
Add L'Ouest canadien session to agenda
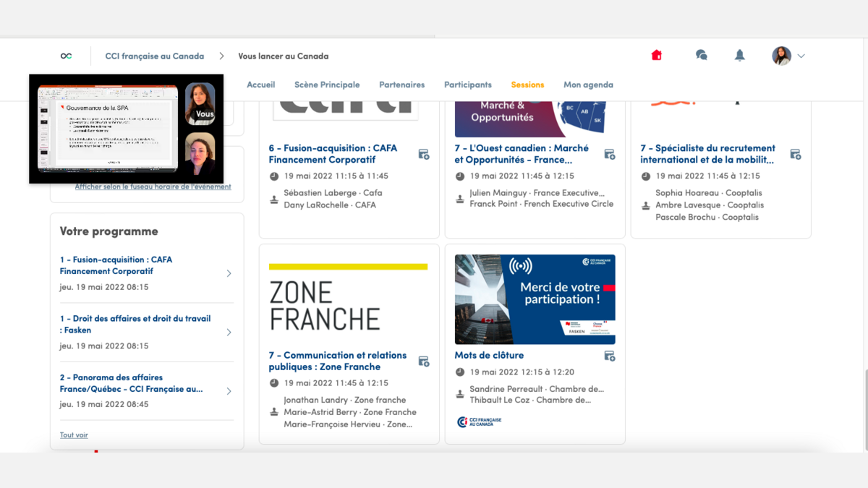pyautogui.click(x=610, y=154)
